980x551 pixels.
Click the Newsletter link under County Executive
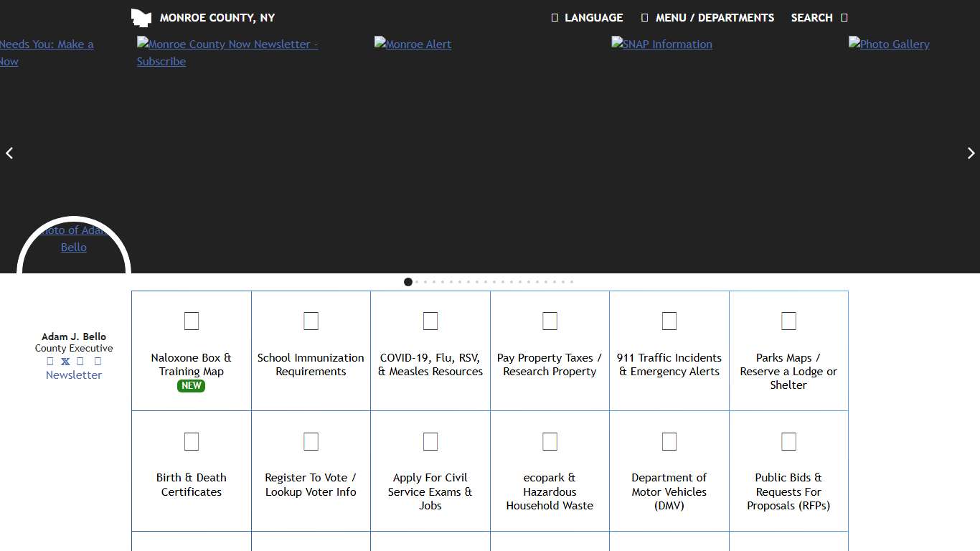coord(74,375)
